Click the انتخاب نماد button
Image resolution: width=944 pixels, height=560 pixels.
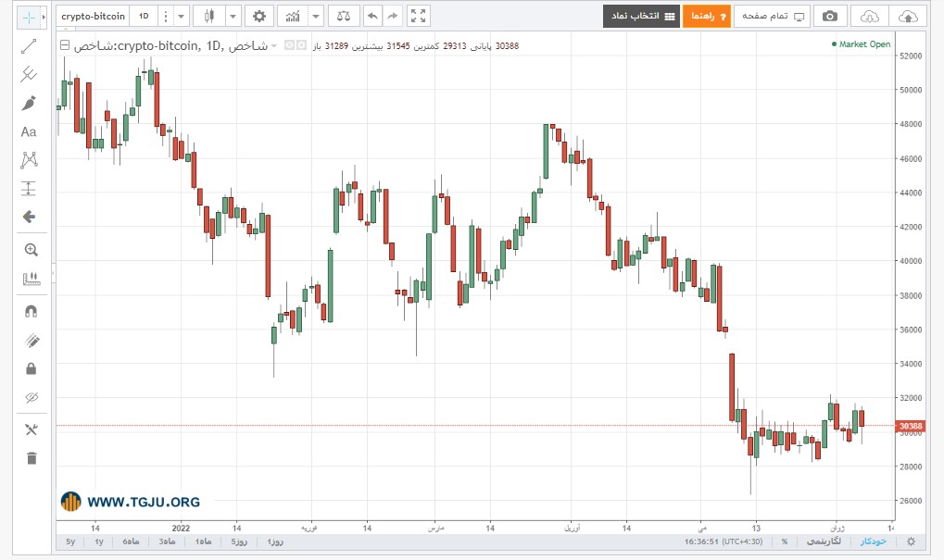pos(642,17)
